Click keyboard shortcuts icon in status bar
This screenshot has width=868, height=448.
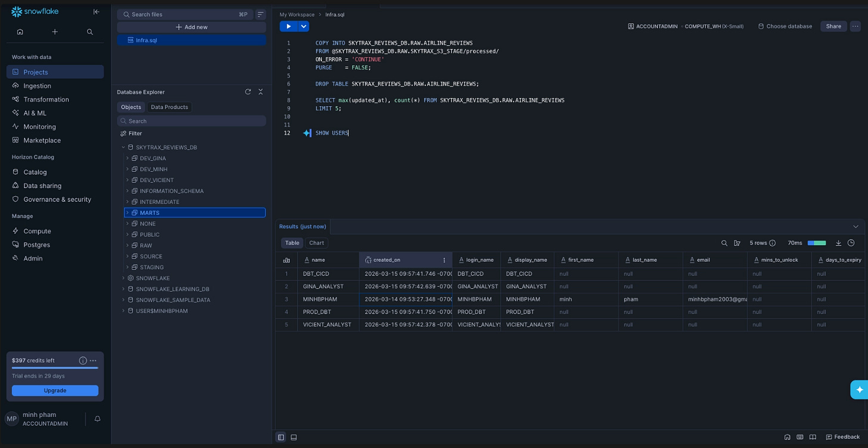pos(800,437)
